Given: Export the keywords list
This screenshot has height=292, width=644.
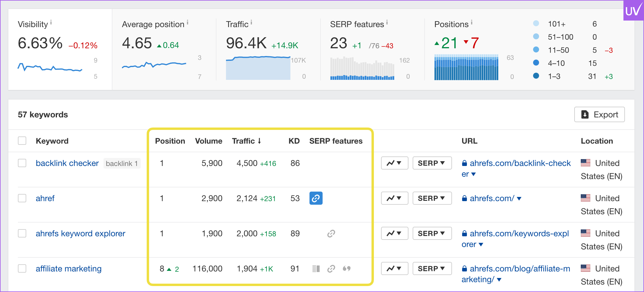Looking at the screenshot, I should pos(599,115).
